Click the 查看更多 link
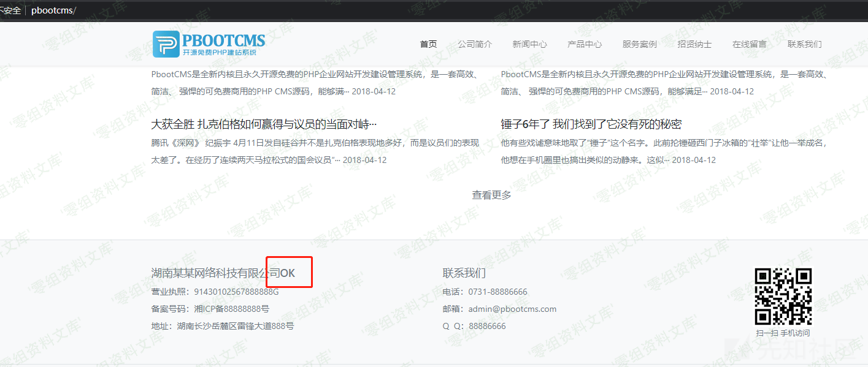 [x=490, y=195]
